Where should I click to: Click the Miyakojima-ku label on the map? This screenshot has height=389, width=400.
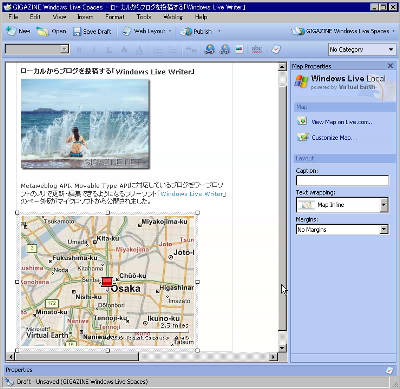tap(164, 221)
